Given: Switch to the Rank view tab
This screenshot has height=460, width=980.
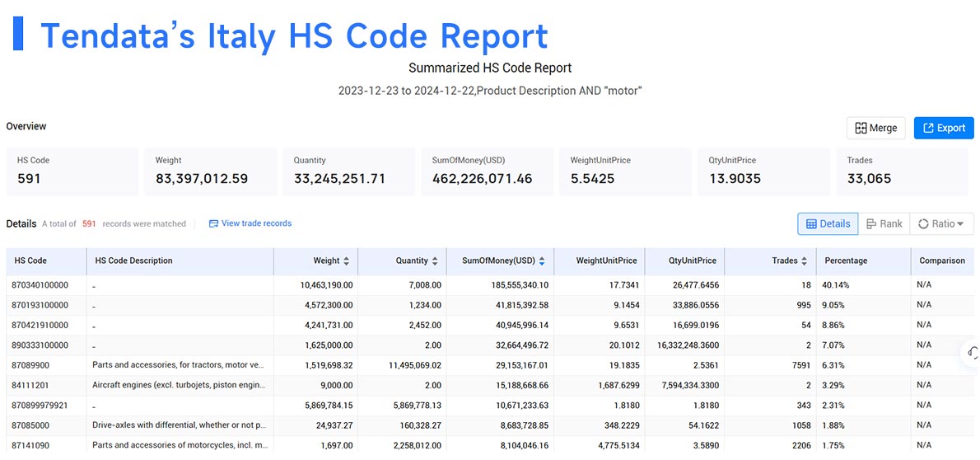Looking at the screenshot, I should [x=884, y=223].
